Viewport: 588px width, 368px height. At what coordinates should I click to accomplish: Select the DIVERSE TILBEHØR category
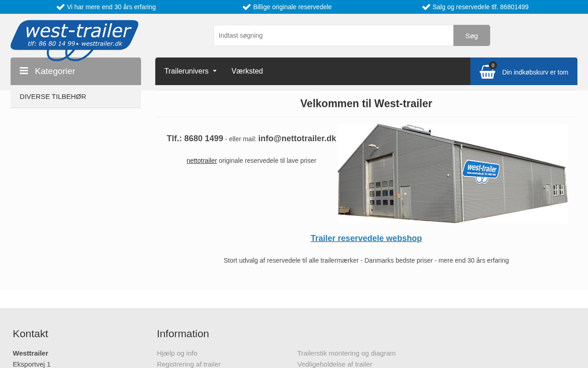click(x=76, y=97)
